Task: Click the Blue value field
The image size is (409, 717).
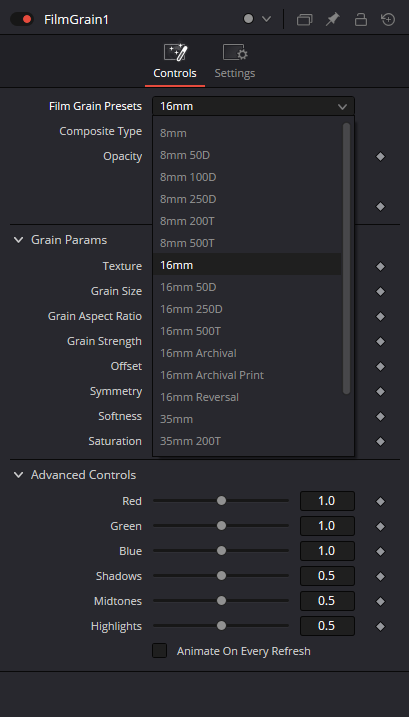Action: [x=327, y=551]
